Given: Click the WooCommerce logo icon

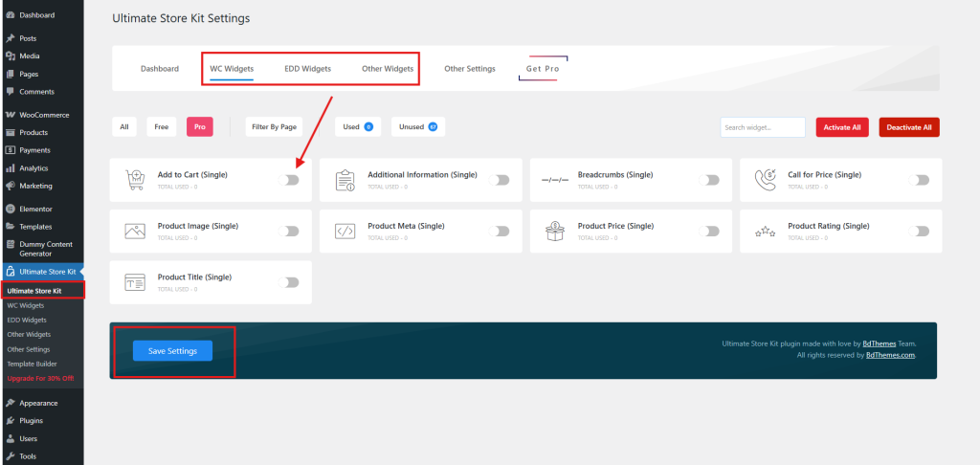Looking at the screenshot, I should [10, 115].
